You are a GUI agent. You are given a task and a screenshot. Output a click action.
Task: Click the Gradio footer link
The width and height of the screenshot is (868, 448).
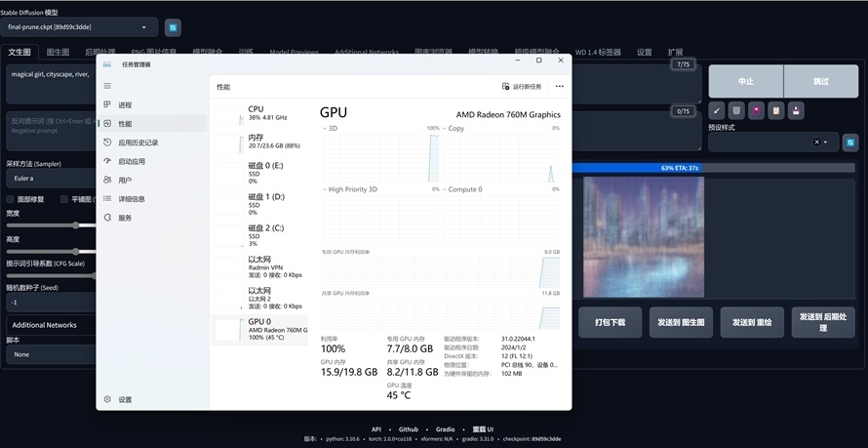click(x=445, y=429)
